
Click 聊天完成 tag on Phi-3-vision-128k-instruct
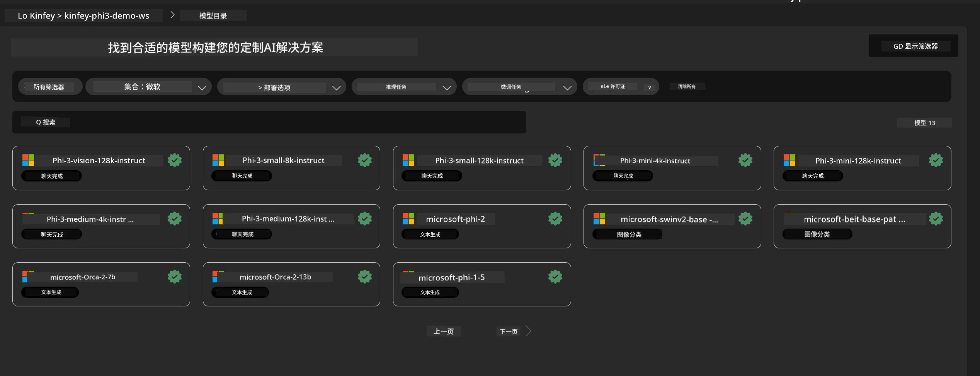(x=51, y=176)
